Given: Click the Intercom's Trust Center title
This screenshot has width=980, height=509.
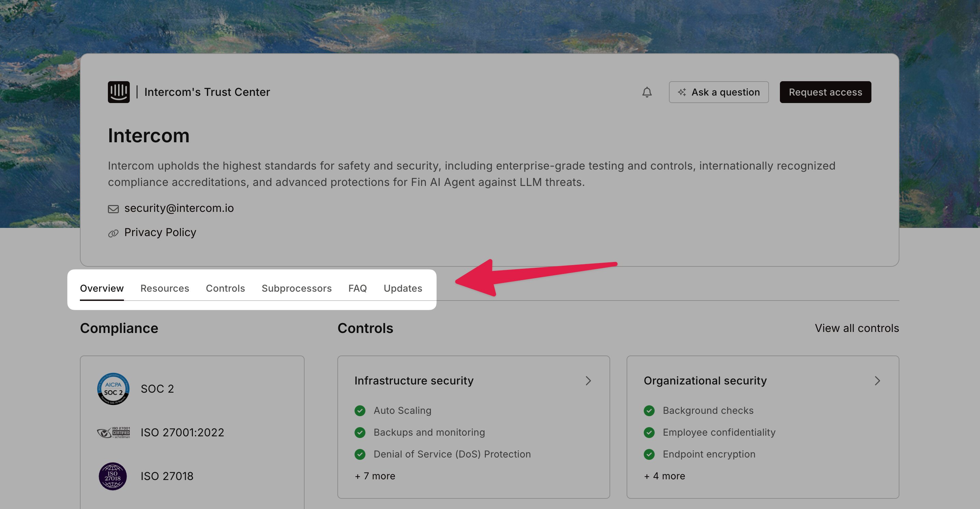Looking at the screenshot, I should (x=207, y=92).
